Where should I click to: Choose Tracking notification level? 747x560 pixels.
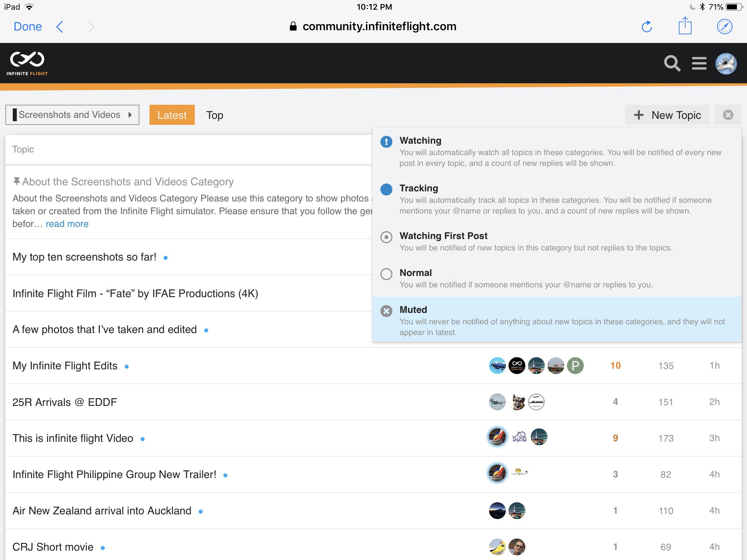(419, 188)
